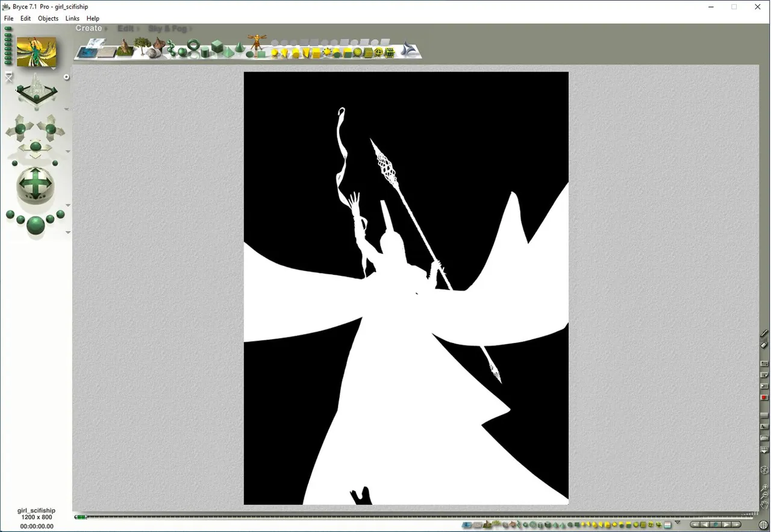
Task: Toggle the small round button beside view control
Action: point(66,77)
